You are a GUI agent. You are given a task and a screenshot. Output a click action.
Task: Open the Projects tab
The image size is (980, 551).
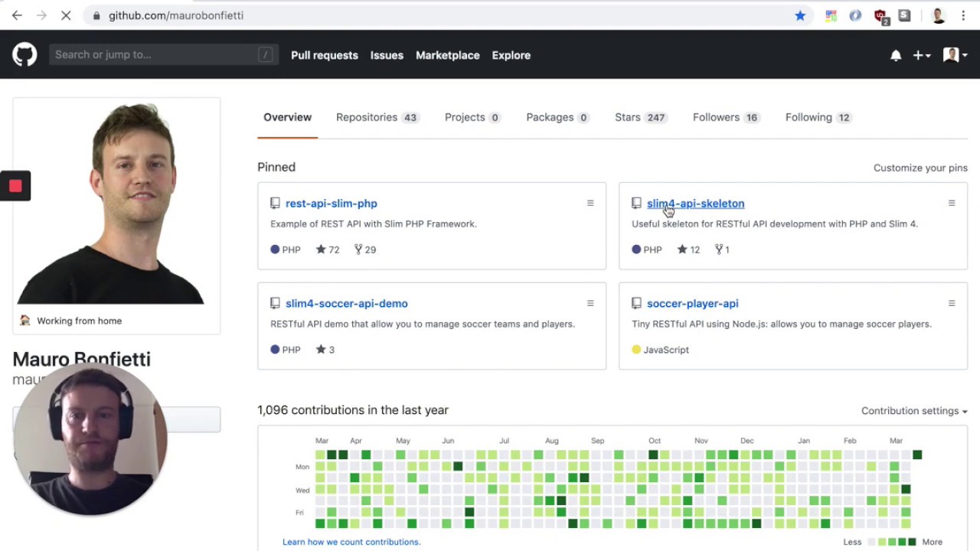472,117
